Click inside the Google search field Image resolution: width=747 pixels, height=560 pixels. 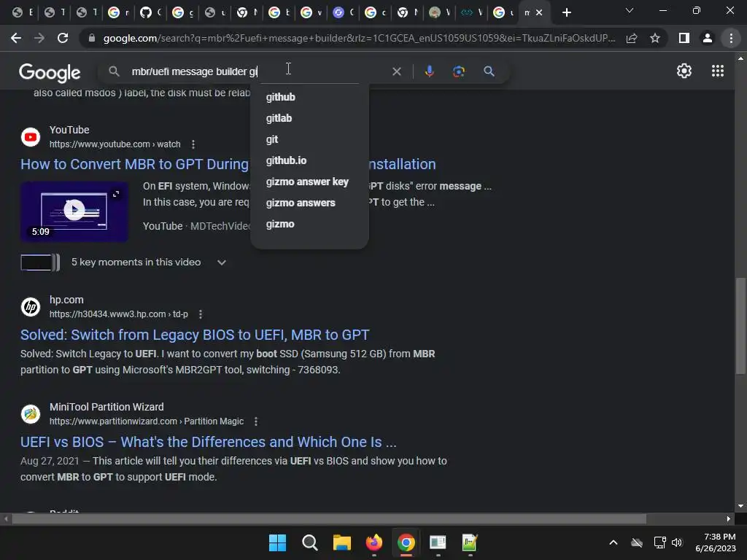click(258, 71)
